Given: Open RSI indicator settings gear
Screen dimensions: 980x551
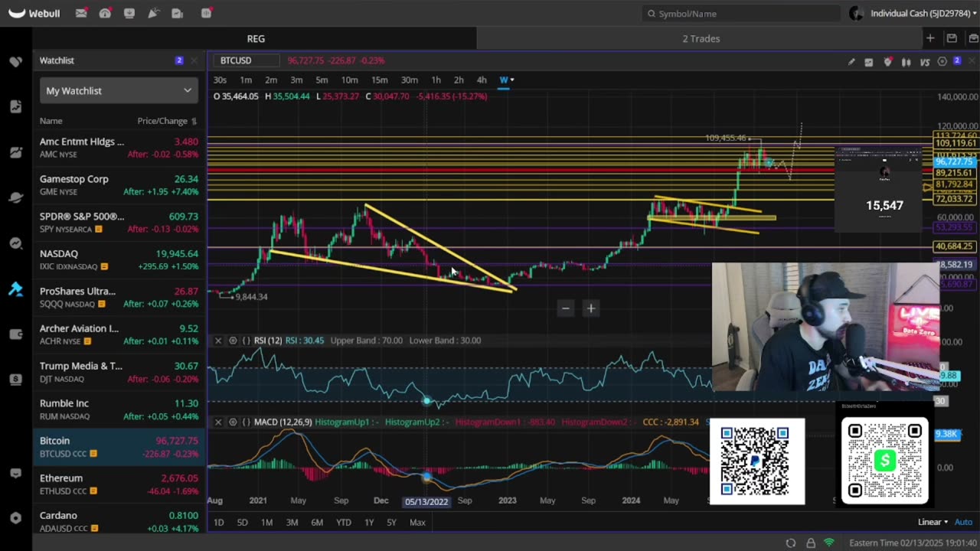Looking at the screenshot, I should tap(233, 341).
